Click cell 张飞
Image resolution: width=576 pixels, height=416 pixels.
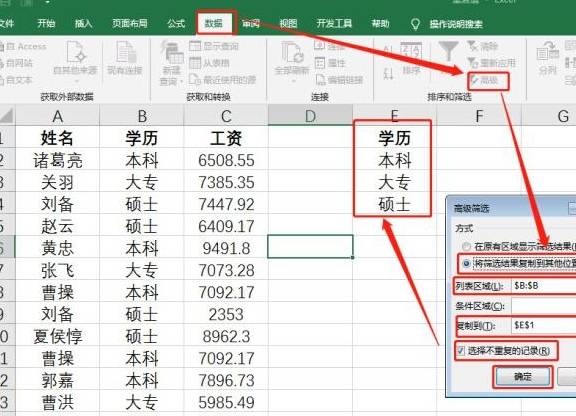(x=57, y=270)
